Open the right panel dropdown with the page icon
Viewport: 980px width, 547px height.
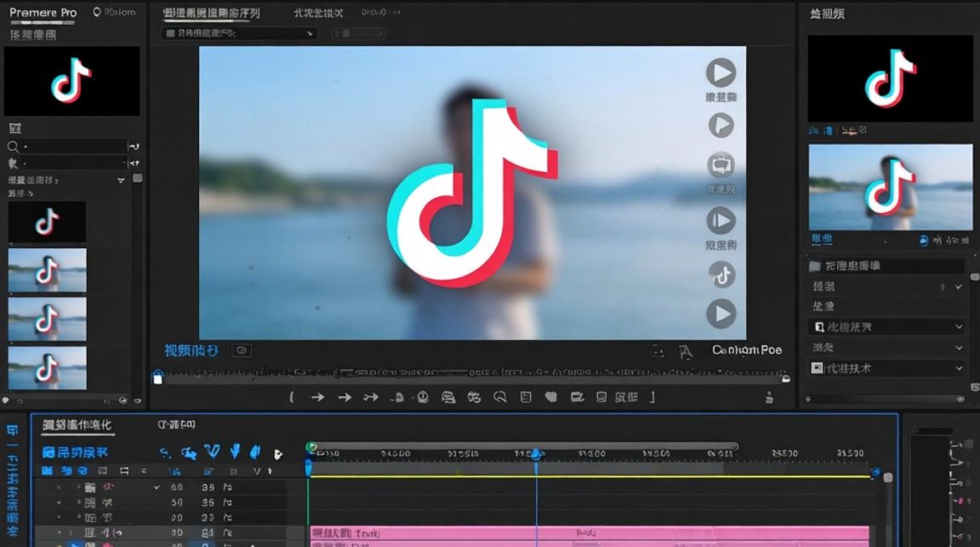click(887, 327)
